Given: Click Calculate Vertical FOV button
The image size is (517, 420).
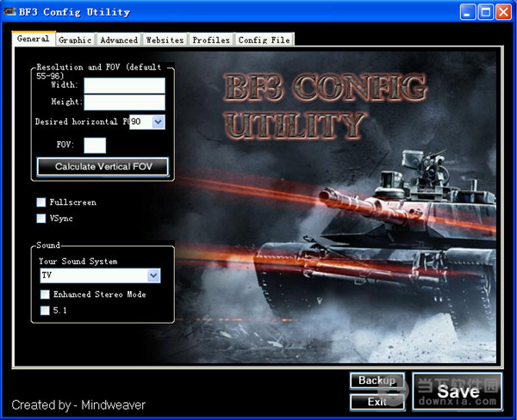Looking at the screenshot, I should [103, 167].
